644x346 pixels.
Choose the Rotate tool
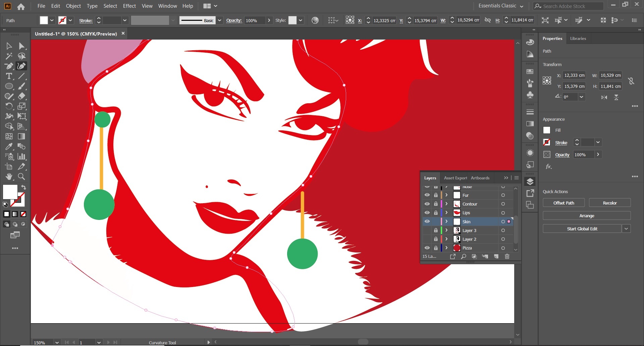(9, 106)
